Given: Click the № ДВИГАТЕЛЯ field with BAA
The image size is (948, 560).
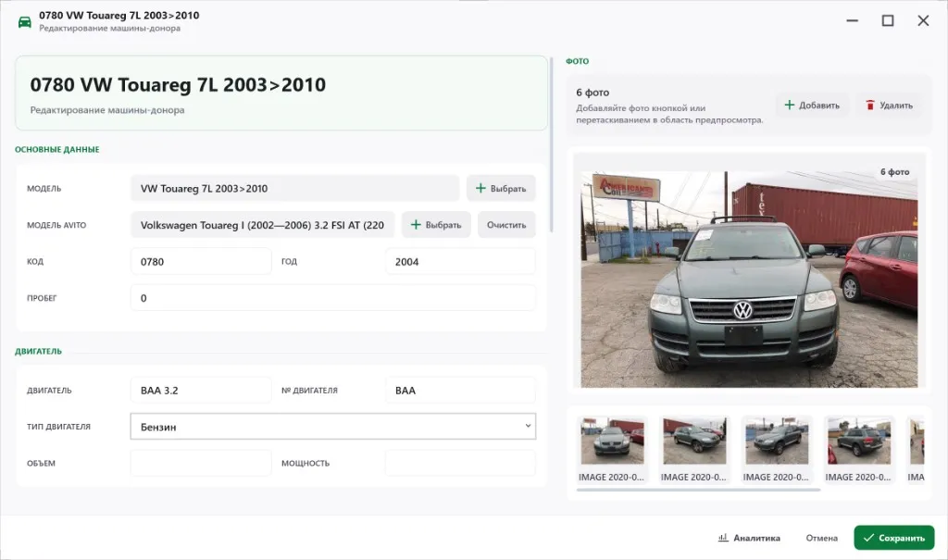Looking at the screenshot, I should [460, 390].
